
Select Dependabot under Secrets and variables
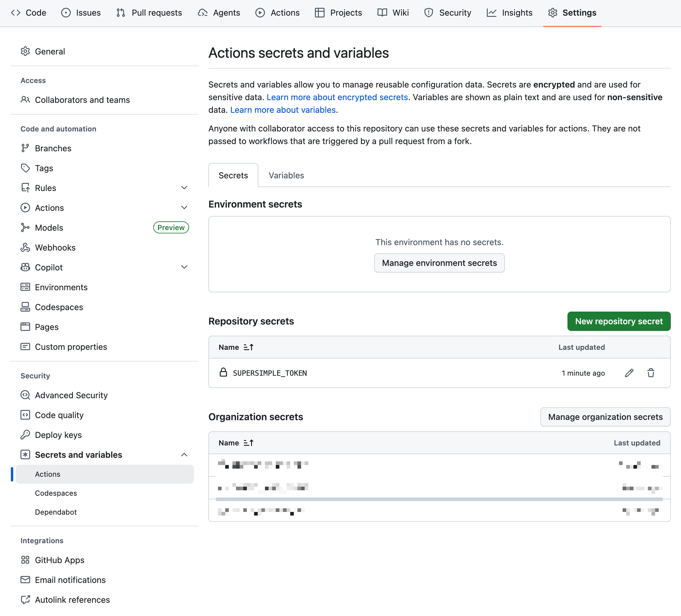click(x=56, y=512)
